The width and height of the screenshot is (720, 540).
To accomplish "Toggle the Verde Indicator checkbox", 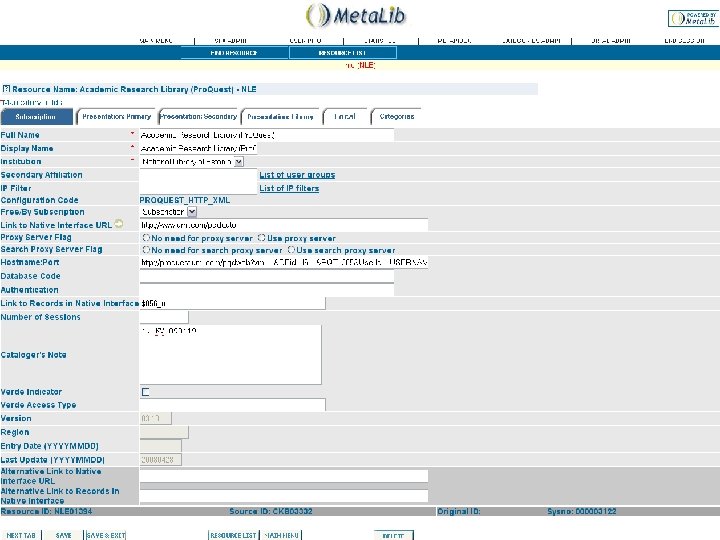I will [x=146, y=392].
